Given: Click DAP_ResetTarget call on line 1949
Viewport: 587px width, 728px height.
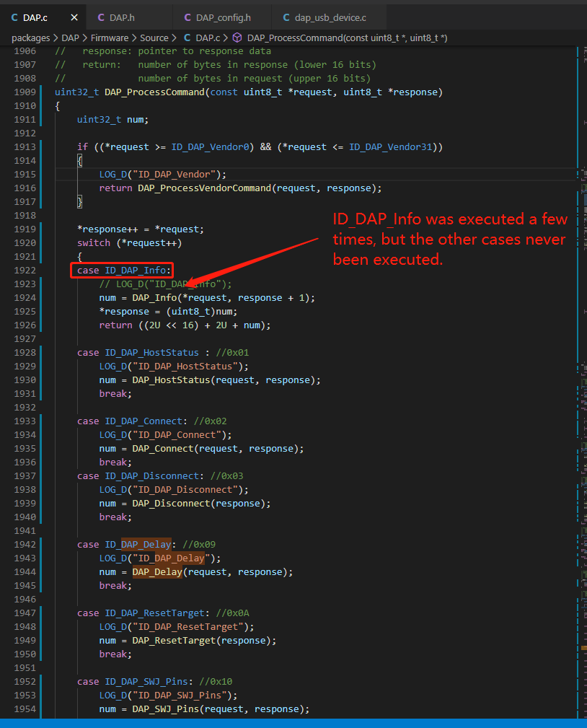Looking at the screenshot, I should pos(174,640).
